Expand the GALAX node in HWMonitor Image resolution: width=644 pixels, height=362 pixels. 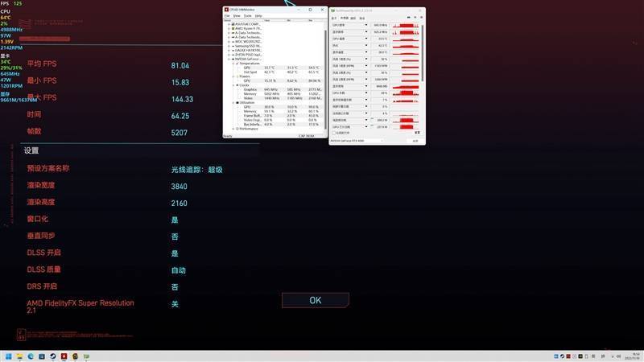click(229, 51)
